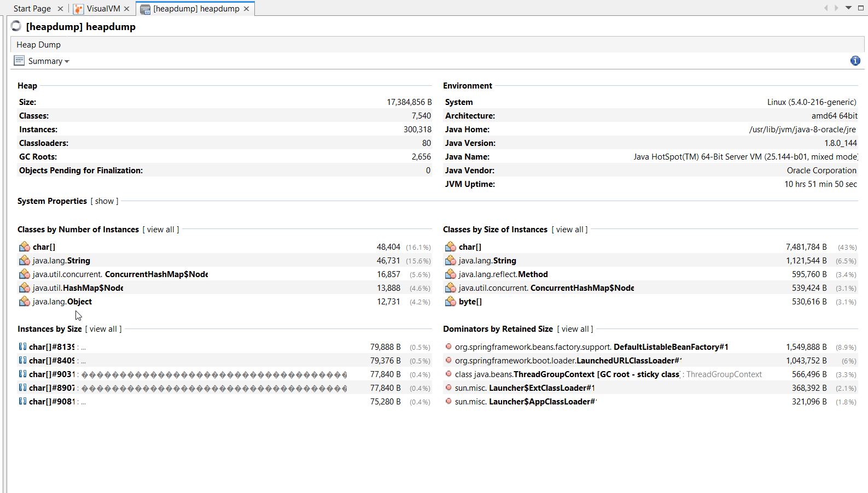Image resolution: width=868 pixels, height=493 pixels.
Task: Click class icon beside java.util.HashMap$Node
Action: point(25,288)
